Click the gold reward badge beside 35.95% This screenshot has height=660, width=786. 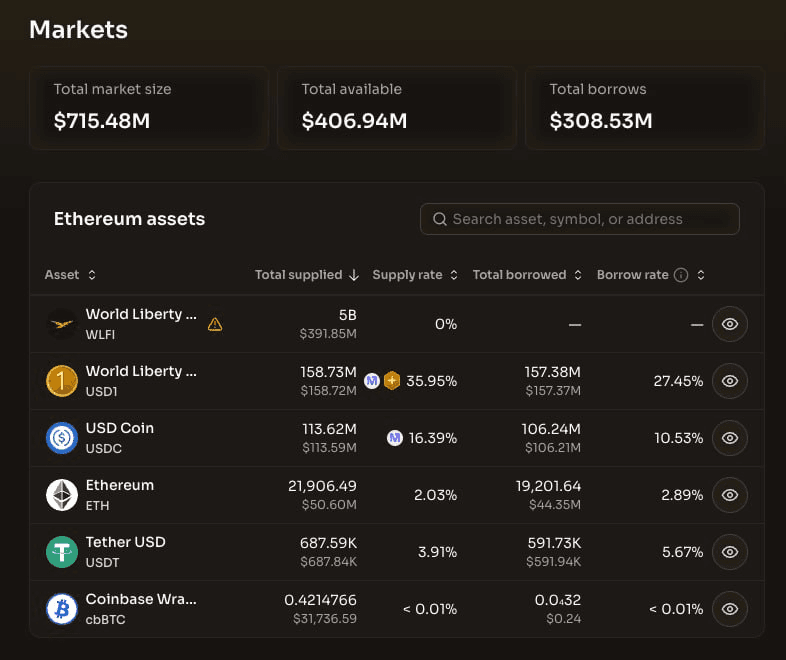click(x=392, y=381)
